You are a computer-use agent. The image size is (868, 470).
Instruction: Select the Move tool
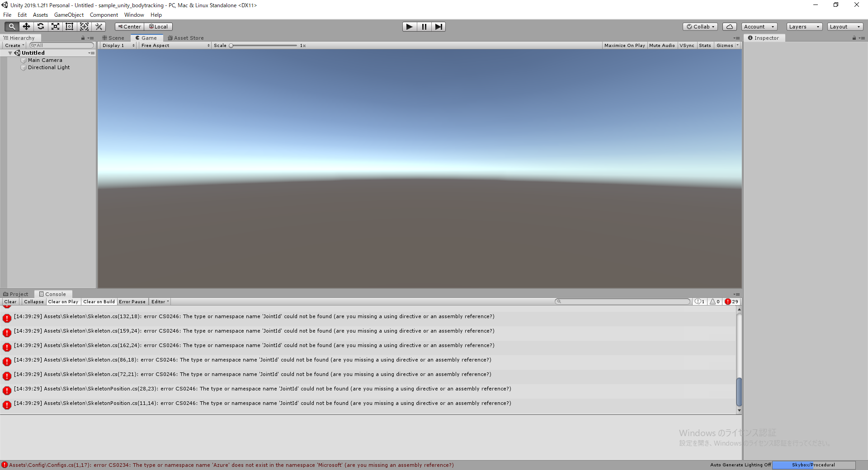26,26
